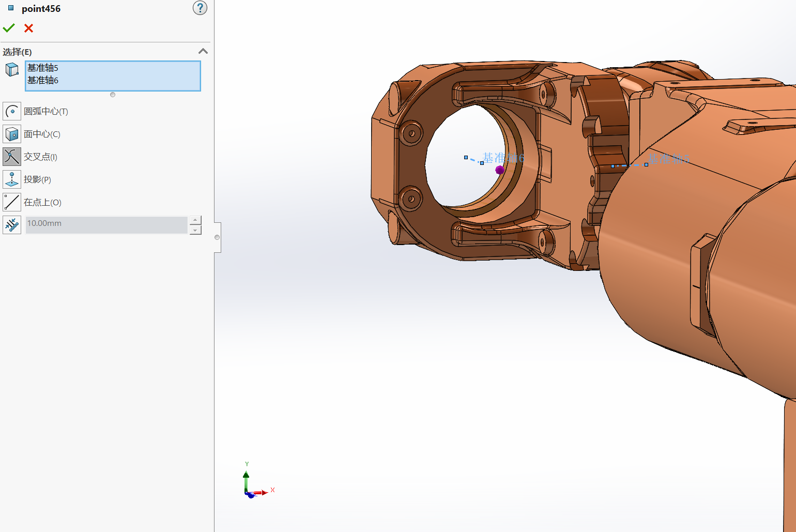The image size is (796, 532).
Task: Choose the On Point (在点上) option icon
Action: [x=12, y=202]
